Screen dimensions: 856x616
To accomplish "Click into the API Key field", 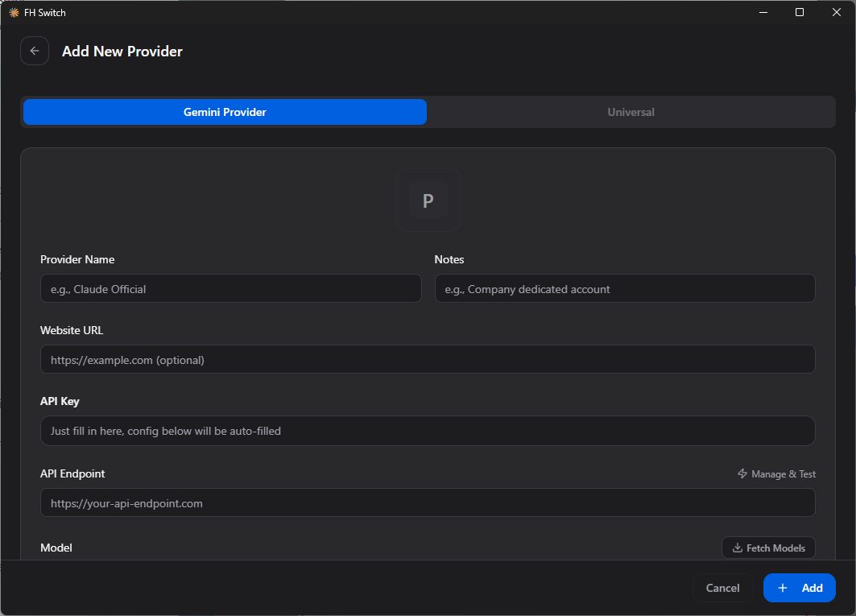I will [428, 431].
